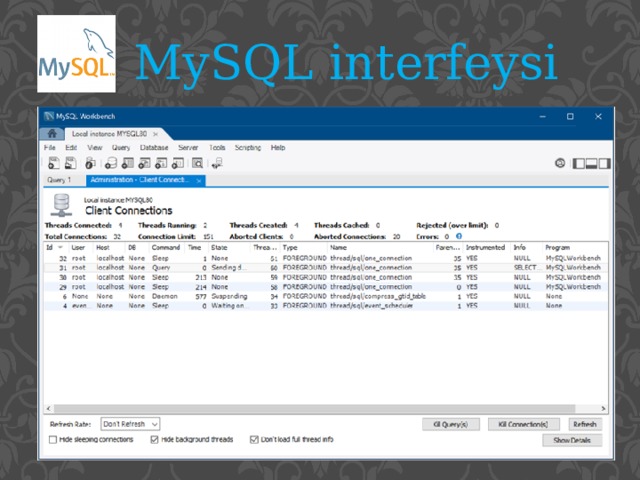The image size is (640, 480).
Task: Open Workbench preferences gear icon
Action: point(560,163)
